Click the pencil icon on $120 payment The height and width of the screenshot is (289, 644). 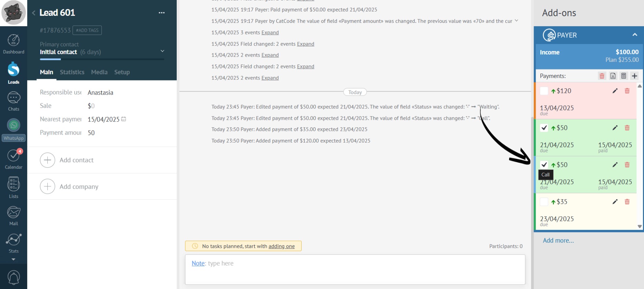coord(615,91)
